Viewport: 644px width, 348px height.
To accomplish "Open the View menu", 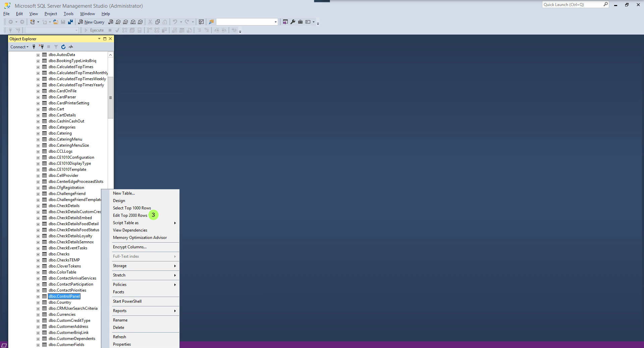I will 34,14.
